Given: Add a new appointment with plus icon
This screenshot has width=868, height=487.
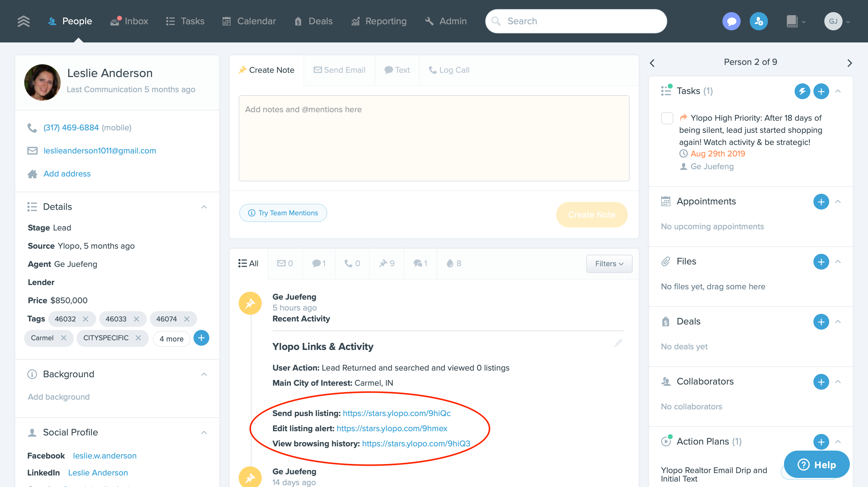Looking at the screenshot, I should pos(821,202).
